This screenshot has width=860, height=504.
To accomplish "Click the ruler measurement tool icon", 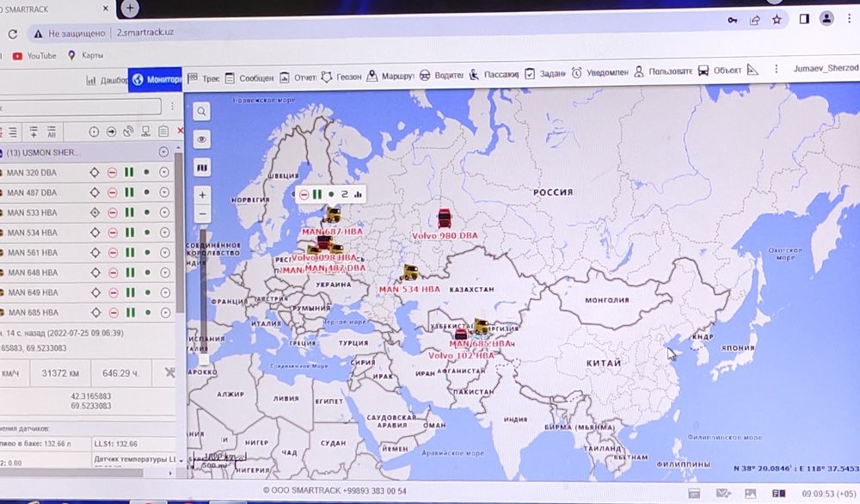I will (x=753, y=70).
